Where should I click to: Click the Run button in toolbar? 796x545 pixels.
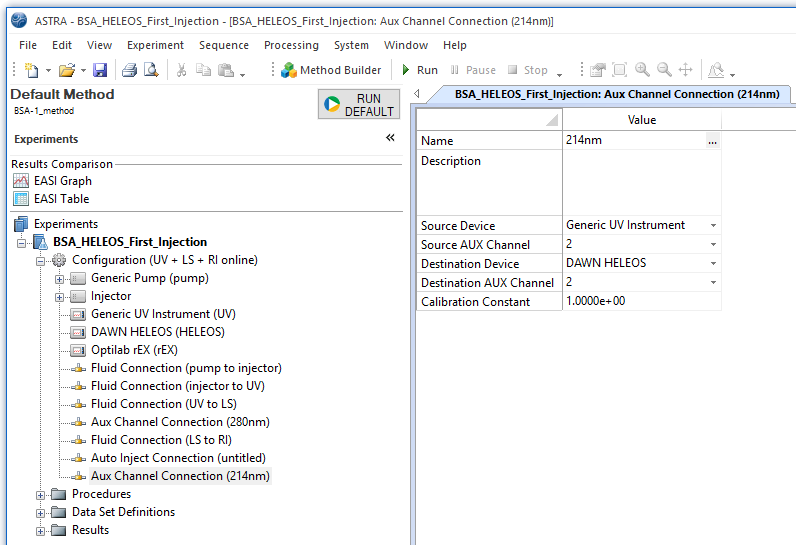pos(419,70)
